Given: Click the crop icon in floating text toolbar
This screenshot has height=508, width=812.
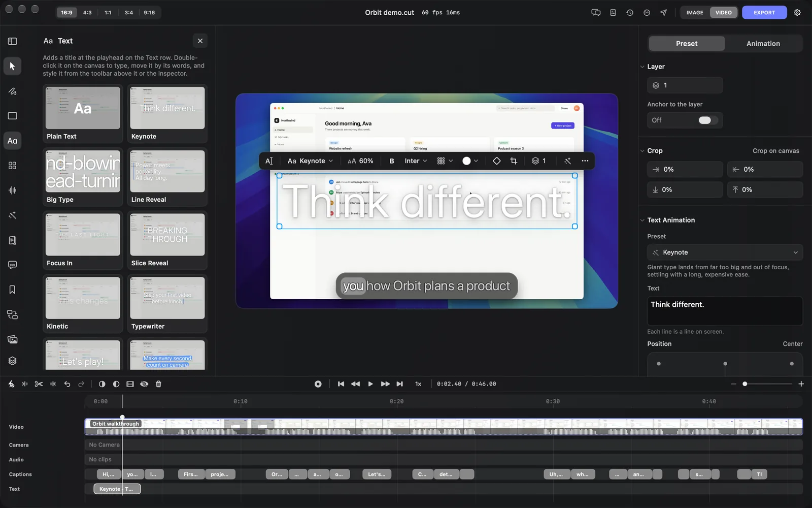Looking at the screenshot, I should 514,161.
